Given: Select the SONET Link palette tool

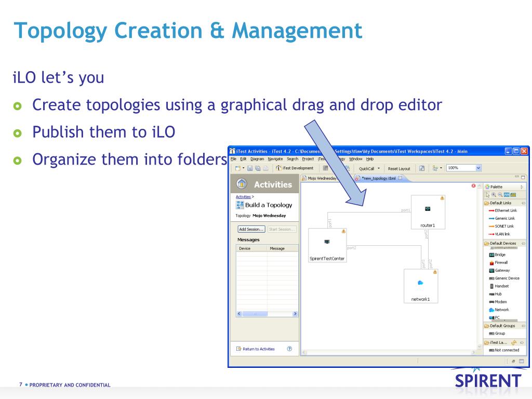Looking at the screenshot, I should (501, 226).
